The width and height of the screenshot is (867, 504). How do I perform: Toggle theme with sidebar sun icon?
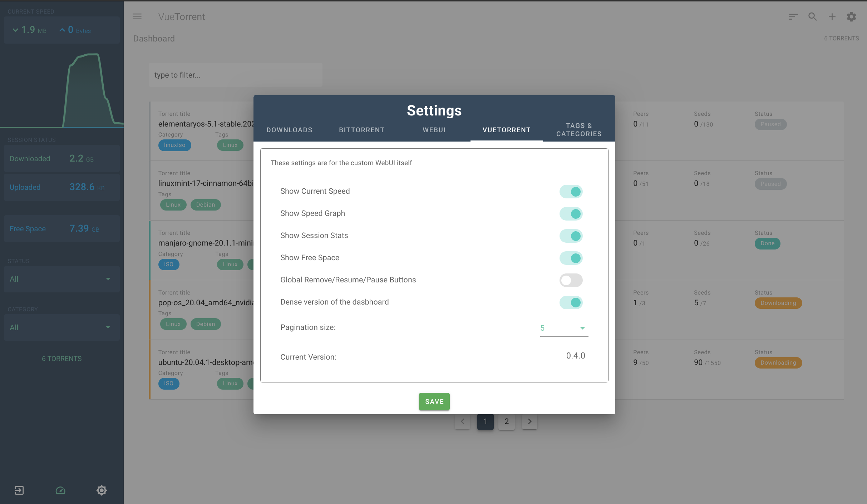coord(102,490)
